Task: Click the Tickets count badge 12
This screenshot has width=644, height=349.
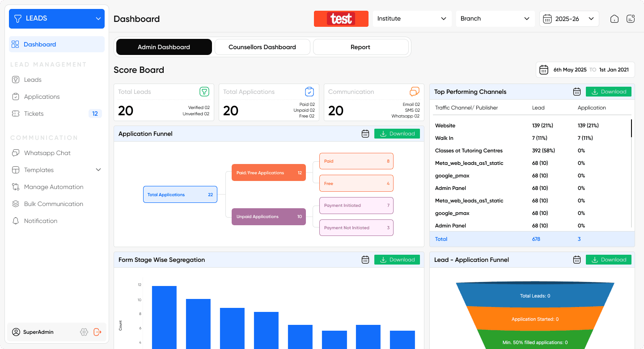Action: tap(95, 114)
